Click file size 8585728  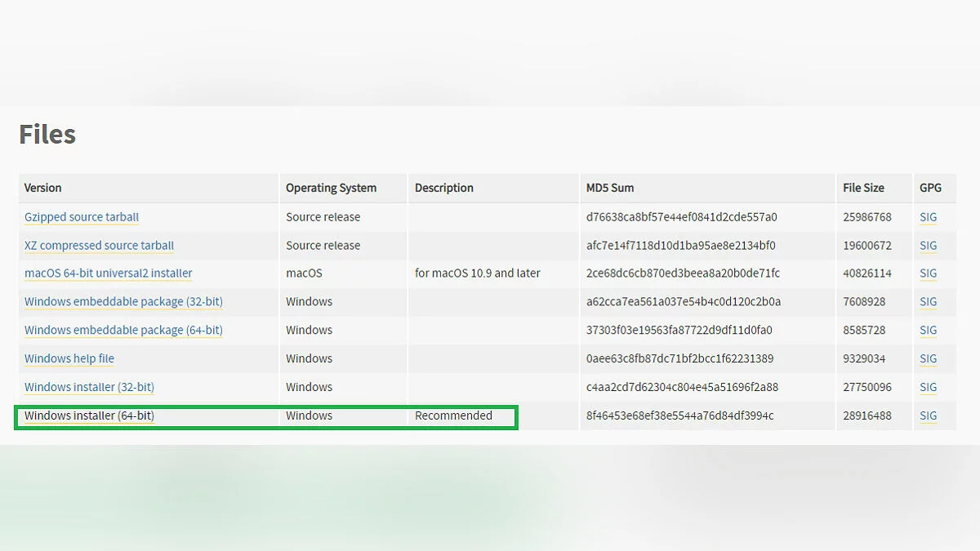click(864, 331)
